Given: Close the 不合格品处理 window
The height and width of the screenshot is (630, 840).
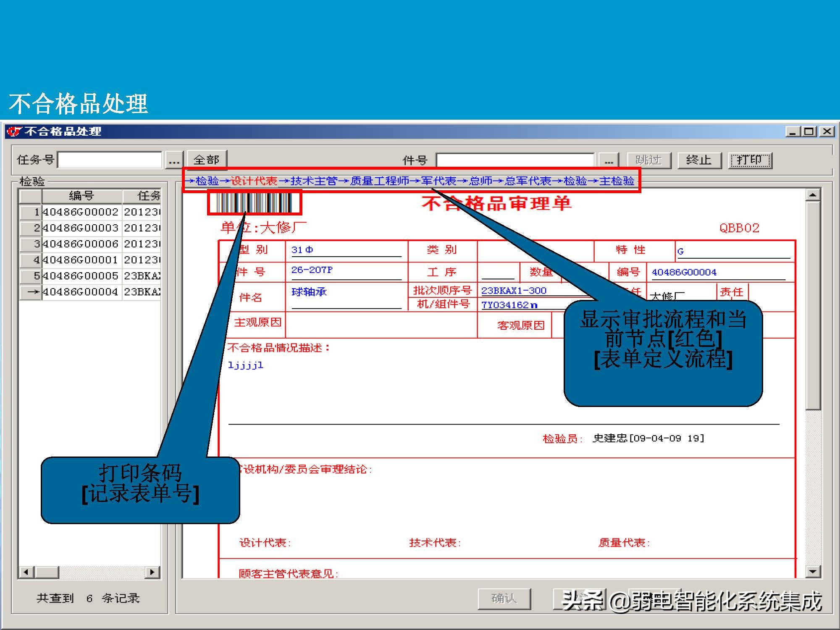Looking at the screenshot, I should point(827,131).
